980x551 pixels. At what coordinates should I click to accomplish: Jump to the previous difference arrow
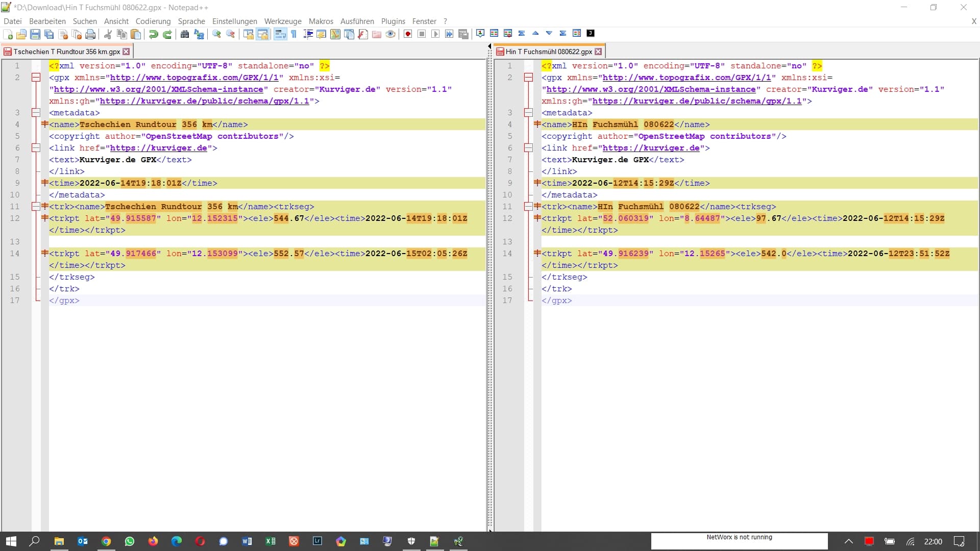tap(535, 33)
